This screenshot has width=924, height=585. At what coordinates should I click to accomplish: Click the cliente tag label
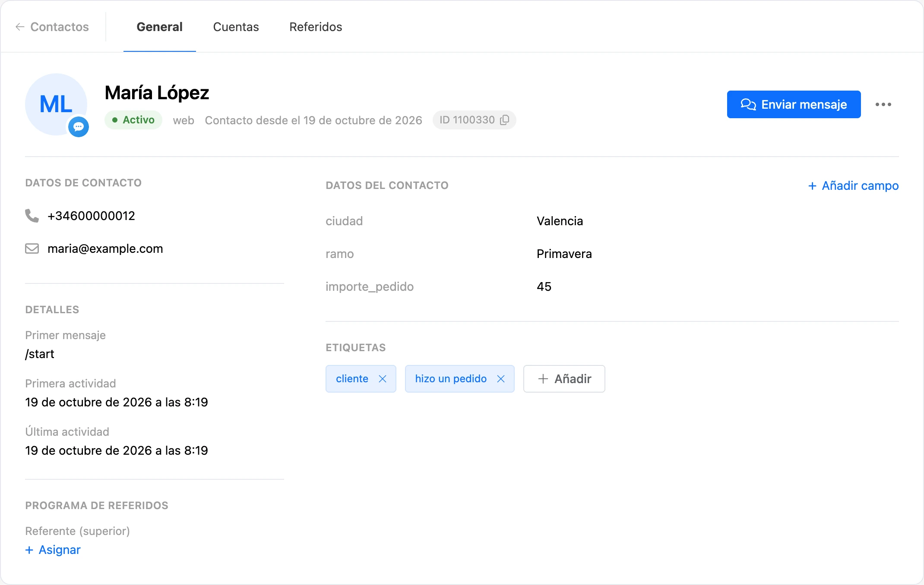(352, 379)
